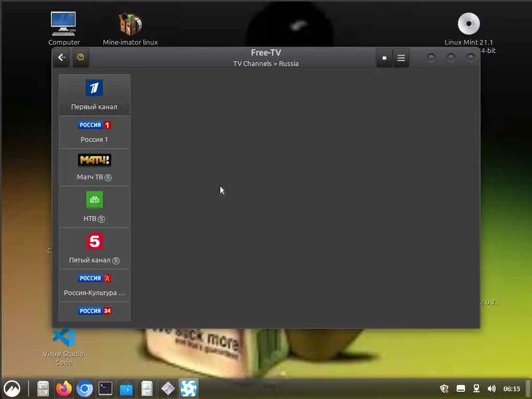Open the security shield tray icon
Viewport: 532px width, 399px height.
444,389
